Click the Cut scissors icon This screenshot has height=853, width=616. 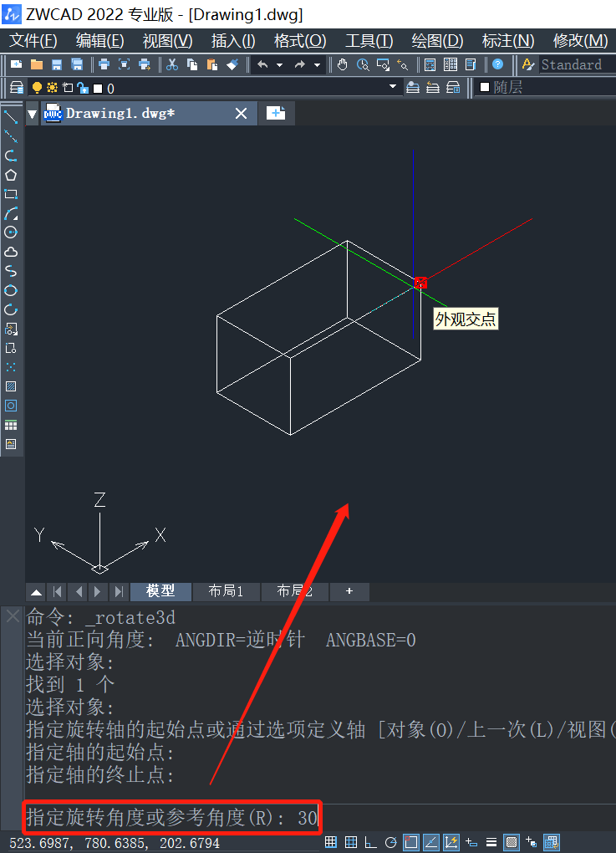(x=172, y=64)
